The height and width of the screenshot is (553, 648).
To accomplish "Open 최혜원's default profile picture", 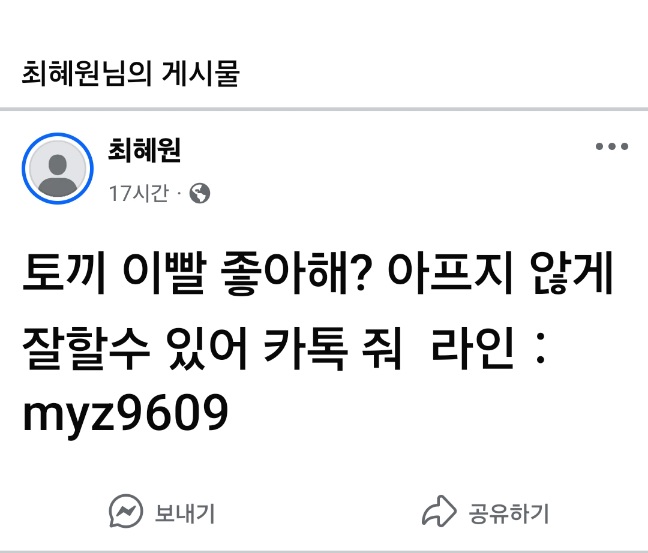I will 57,168.
